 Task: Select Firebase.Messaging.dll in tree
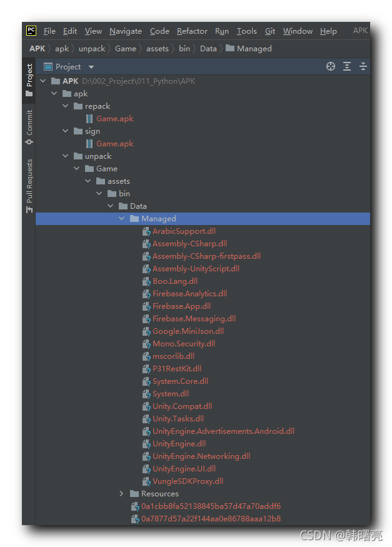(194, 318)
